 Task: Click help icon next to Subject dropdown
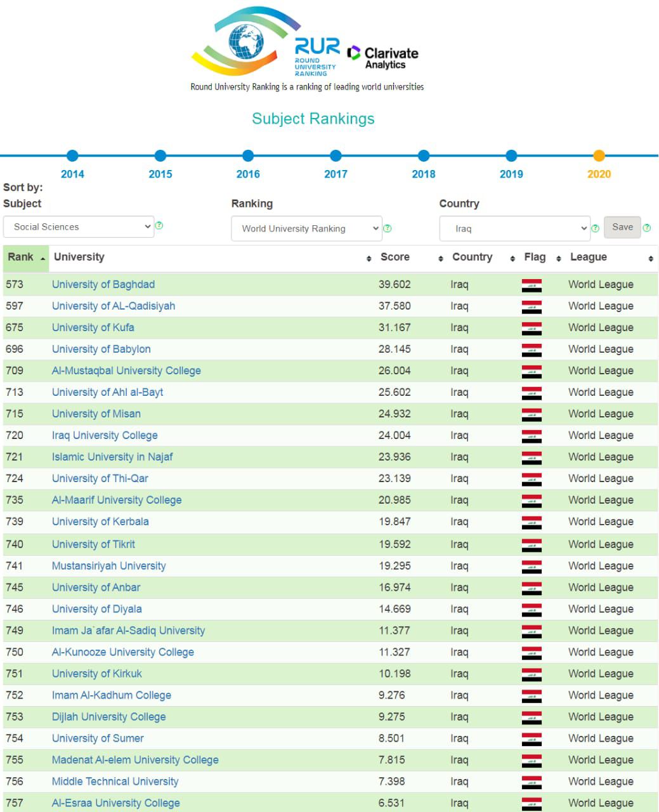pyautogui.click(x=159, y=226)
